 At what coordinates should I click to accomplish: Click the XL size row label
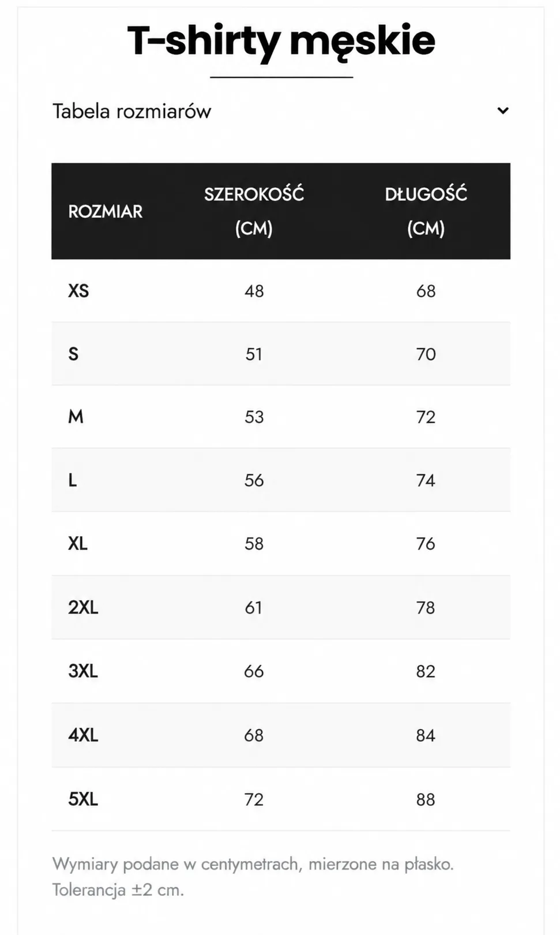78,544
